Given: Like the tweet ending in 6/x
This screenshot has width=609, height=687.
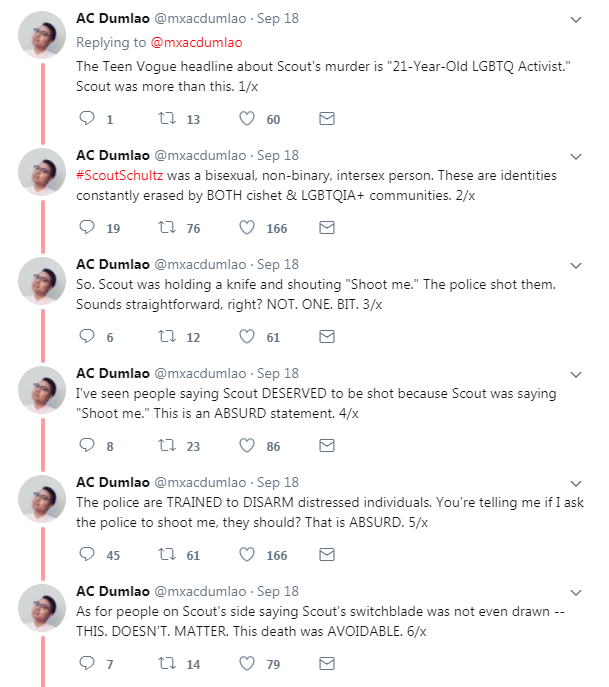Looking at the screenshot, I should (247, 663).
